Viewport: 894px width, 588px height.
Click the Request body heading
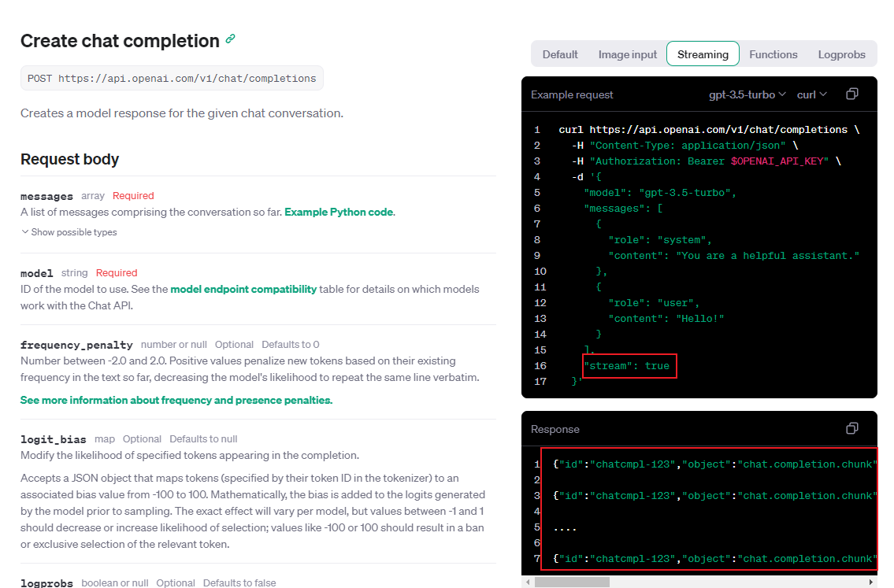69,159
